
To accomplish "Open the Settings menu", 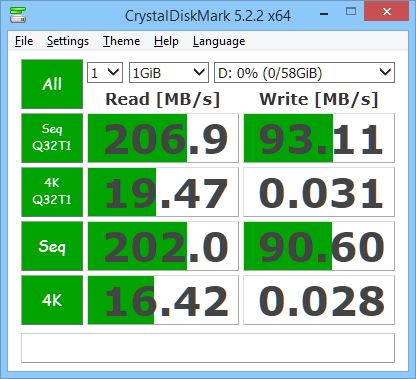I will (68, 41).
